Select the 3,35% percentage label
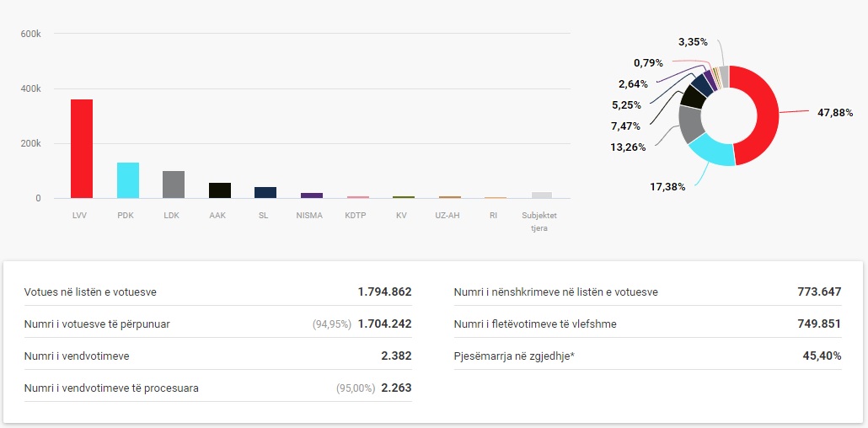868x428 pixels. pyautogui.click(x=692, y=41)
